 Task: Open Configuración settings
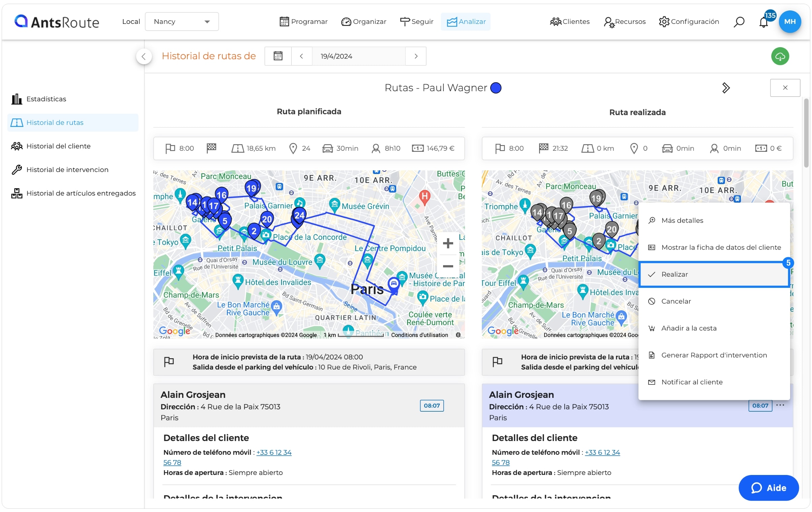point(689,22)
